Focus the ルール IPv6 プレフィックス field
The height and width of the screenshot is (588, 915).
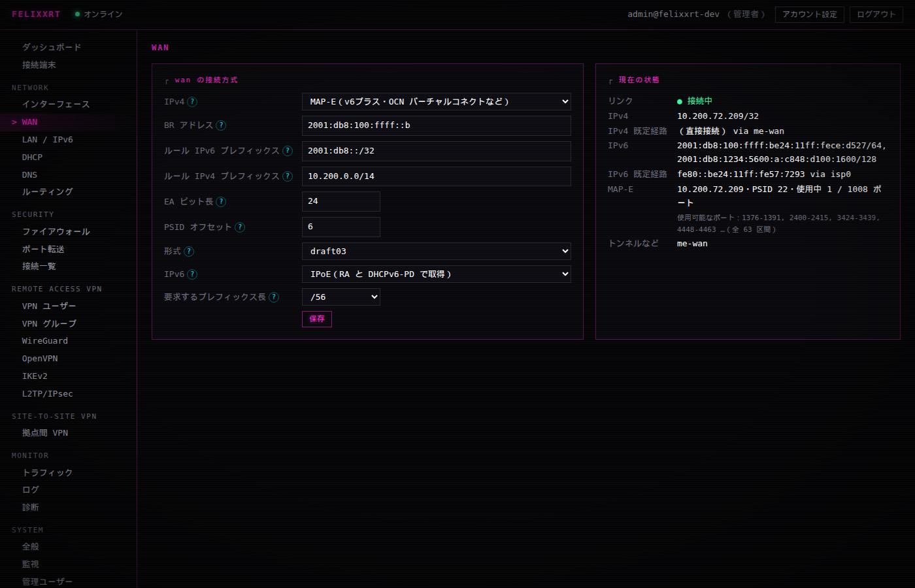point(436,151)
